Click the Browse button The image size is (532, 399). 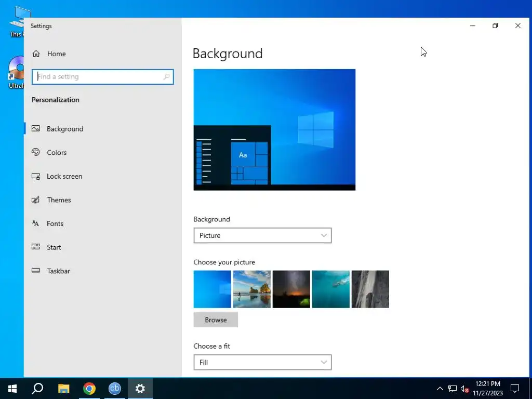click(x=216, y=320)
